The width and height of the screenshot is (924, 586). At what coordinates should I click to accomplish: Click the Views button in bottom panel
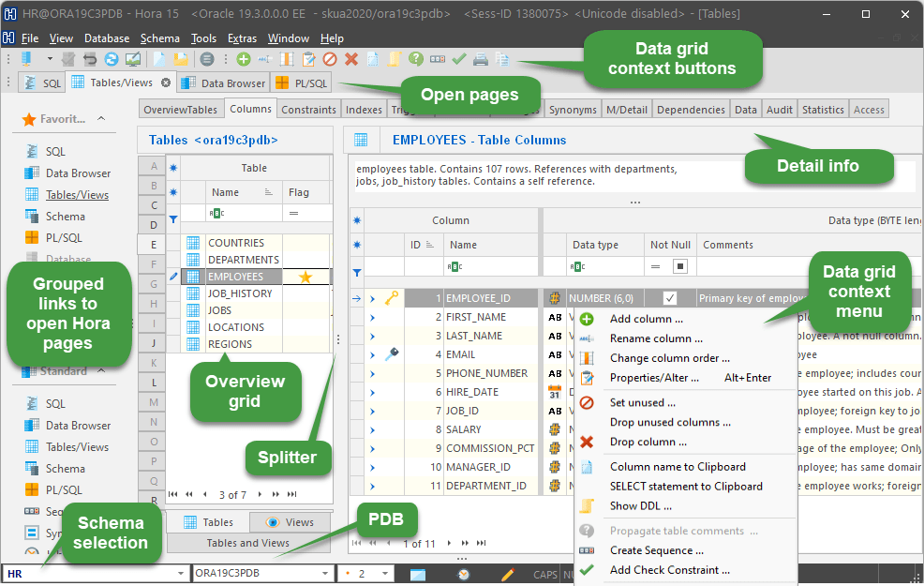tap(290, 521)
